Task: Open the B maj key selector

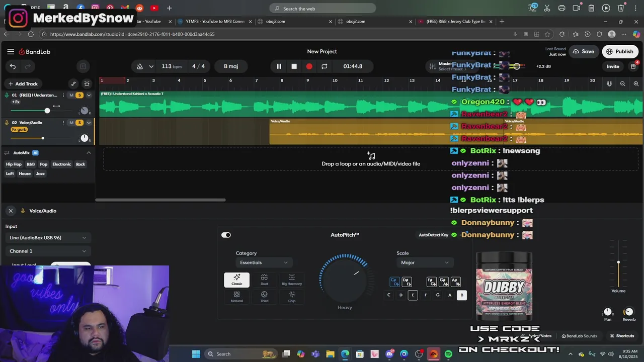Action: (231, 66)
